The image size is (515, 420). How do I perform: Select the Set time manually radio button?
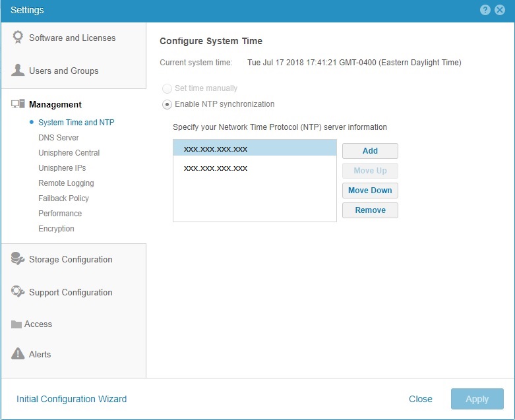[166, 88]
